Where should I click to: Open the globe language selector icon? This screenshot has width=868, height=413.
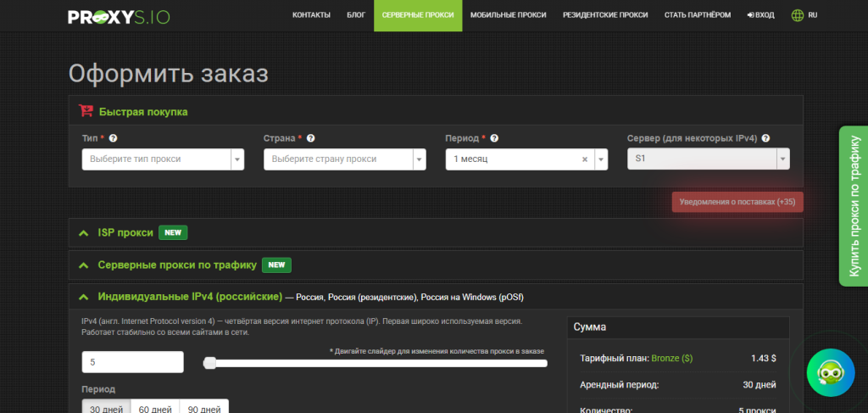tap(798, 15)
